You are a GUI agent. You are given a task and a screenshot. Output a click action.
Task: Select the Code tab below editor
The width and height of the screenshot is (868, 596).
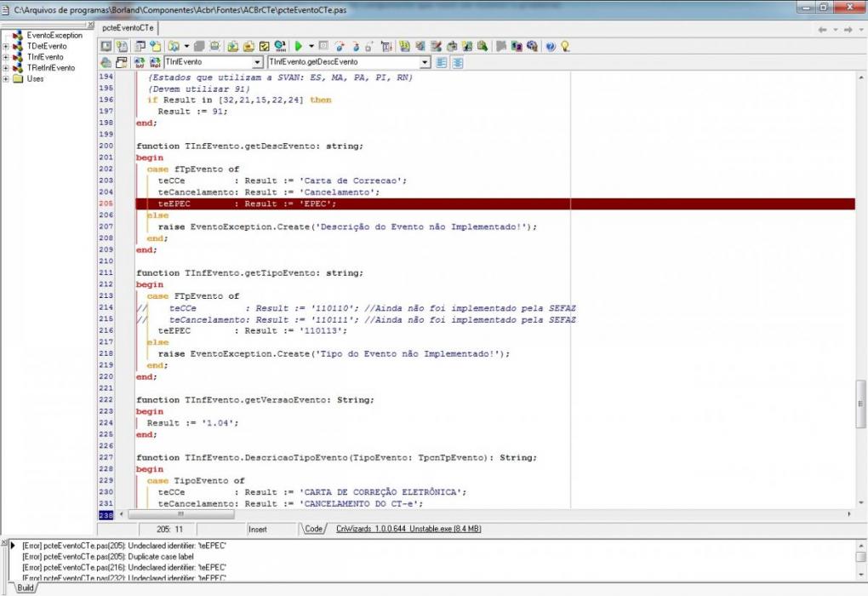[313, 529]
